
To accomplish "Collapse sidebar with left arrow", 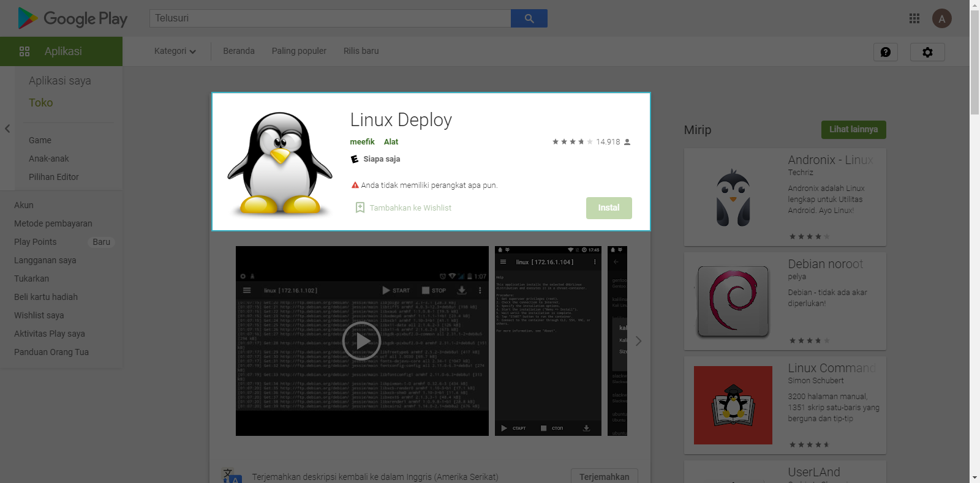I will 7,129.
